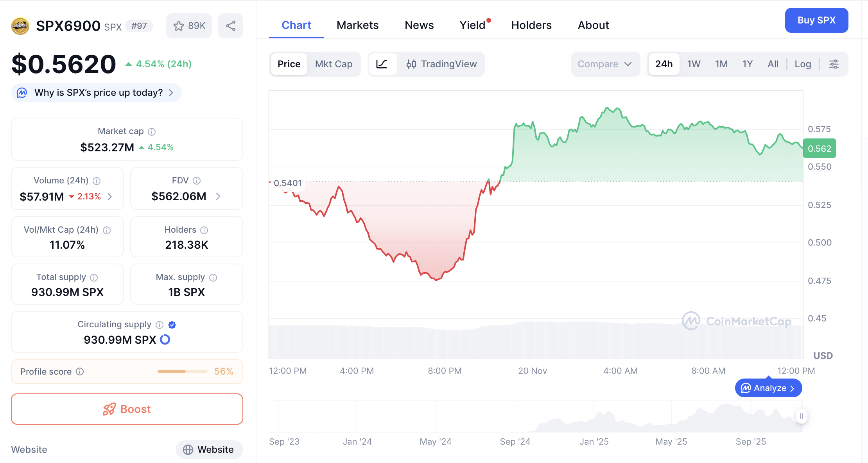868x463 pixels.
Task: Switch to the Markets tab
Action: (357, 25)
